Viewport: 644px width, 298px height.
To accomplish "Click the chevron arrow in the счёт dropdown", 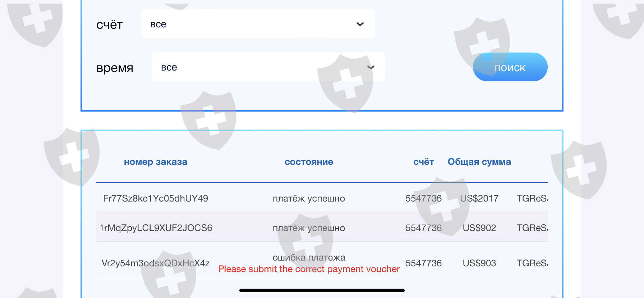I will 360,24.
